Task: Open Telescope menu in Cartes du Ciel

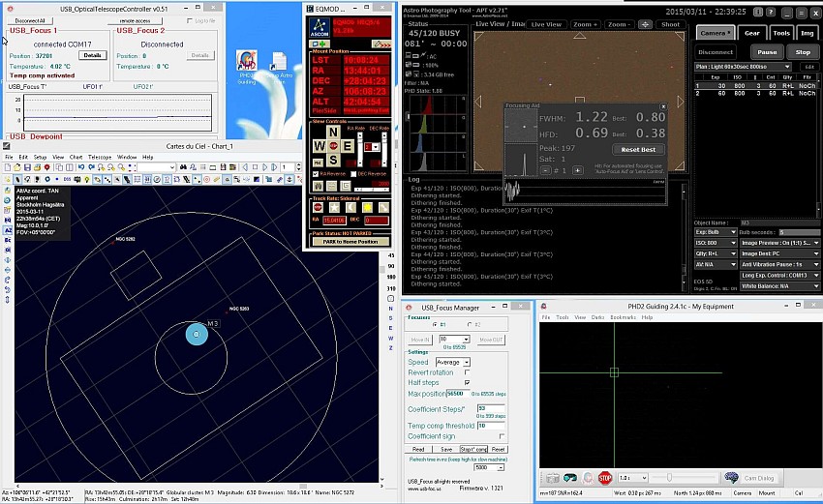Action: click(100, 157)
